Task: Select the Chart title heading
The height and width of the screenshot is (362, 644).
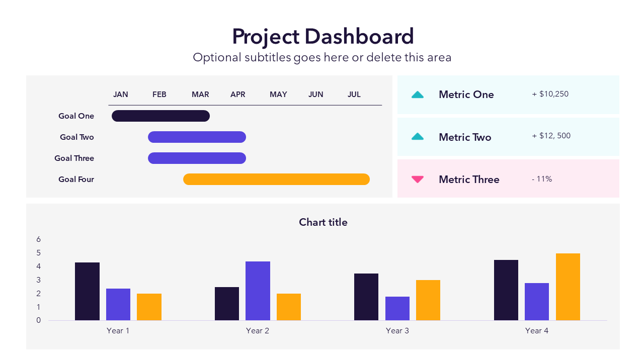Action: (323, 222)
